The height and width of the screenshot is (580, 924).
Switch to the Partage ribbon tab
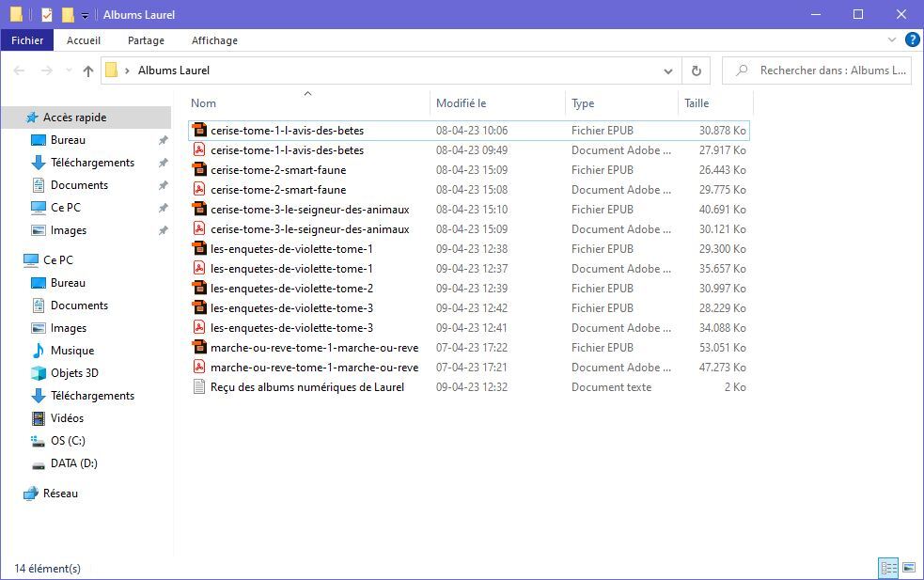pos(146,40)
